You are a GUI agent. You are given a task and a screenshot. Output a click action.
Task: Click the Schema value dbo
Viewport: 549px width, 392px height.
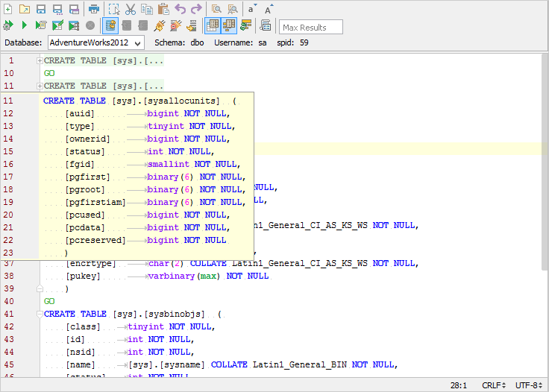coord(197,42)
